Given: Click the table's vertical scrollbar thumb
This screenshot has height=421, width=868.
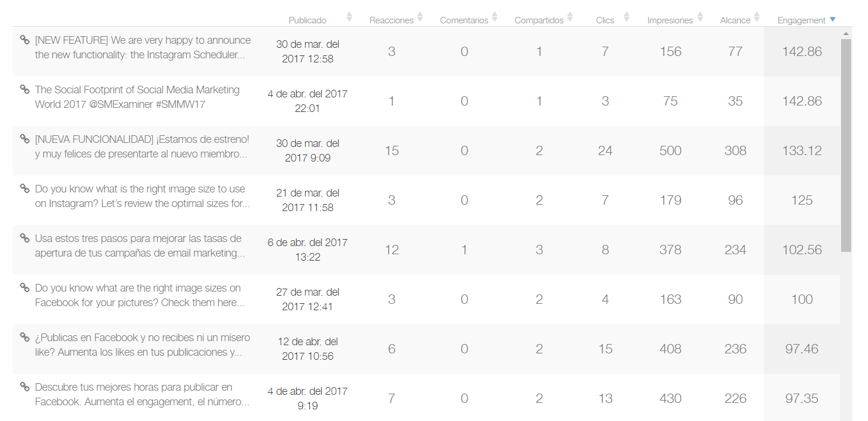Looking at the screenshot, I should pyautogui.click(x=846, y=146).
